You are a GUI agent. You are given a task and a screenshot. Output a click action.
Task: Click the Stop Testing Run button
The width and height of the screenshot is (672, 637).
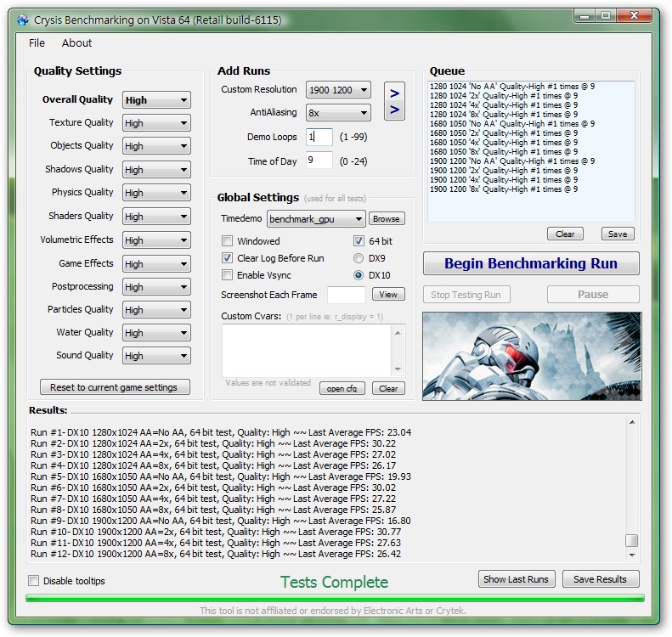[x=466, y=295]
